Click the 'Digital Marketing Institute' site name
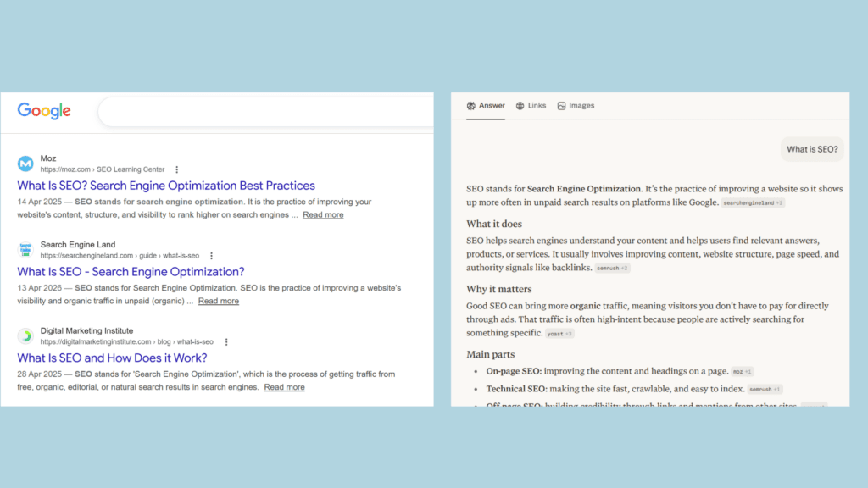868x488 pixels. click(x=87, y=331)
